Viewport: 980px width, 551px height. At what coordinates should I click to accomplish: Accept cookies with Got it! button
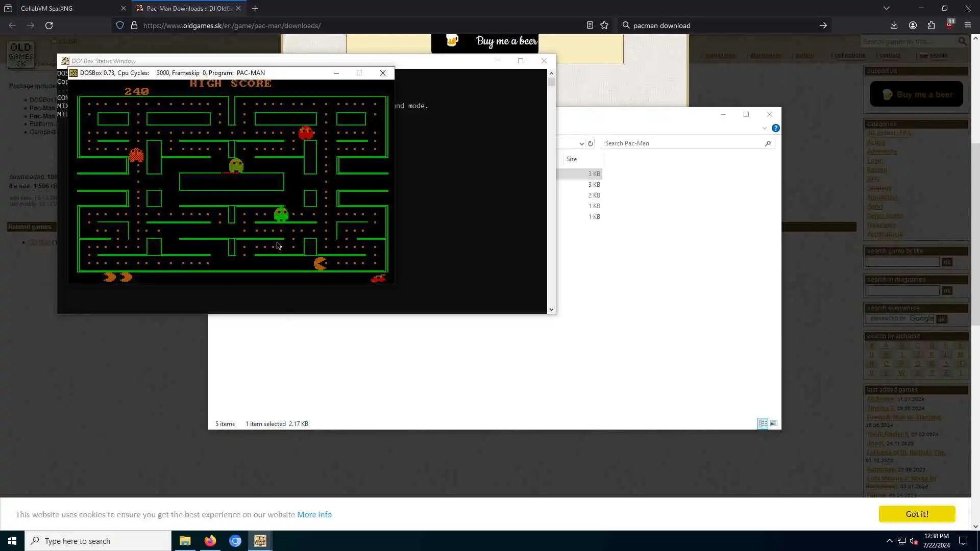pyautogui.click(x=916, y=514)
